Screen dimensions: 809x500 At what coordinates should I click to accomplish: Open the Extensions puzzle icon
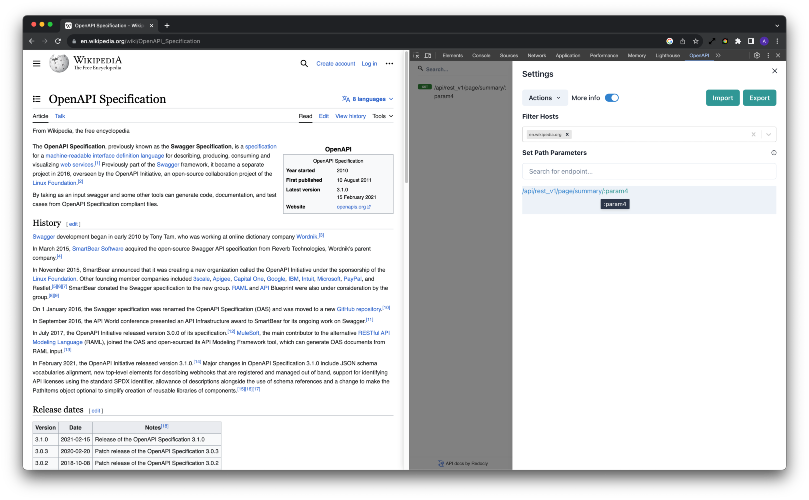point(738,41)
